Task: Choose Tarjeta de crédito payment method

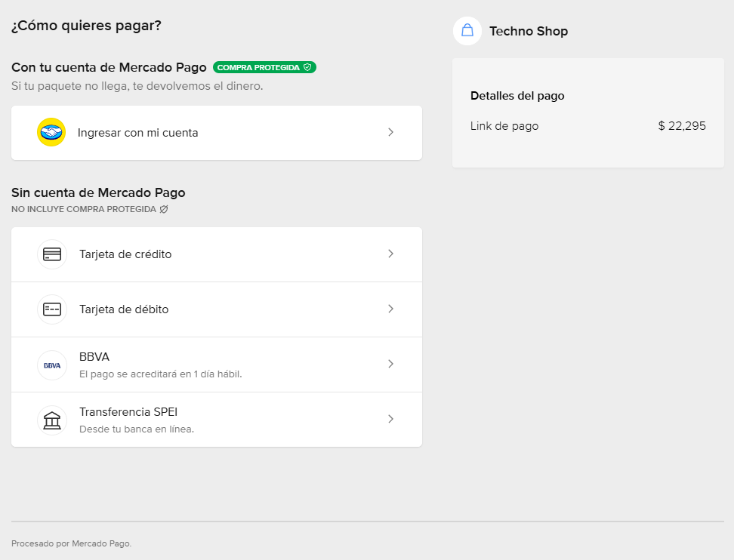Action: 217,254
